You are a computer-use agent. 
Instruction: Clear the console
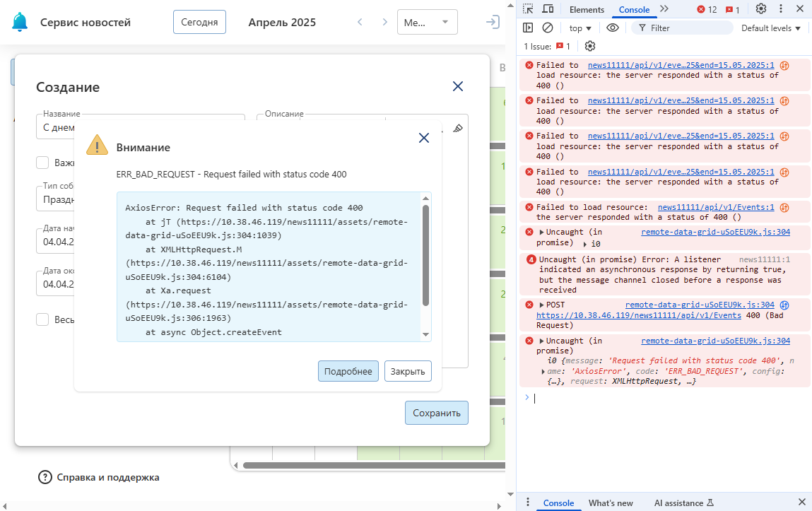(x=548, y=28)
